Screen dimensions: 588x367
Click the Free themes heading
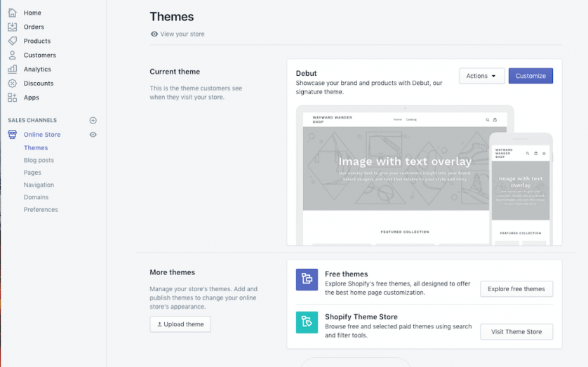coord(346,274)
